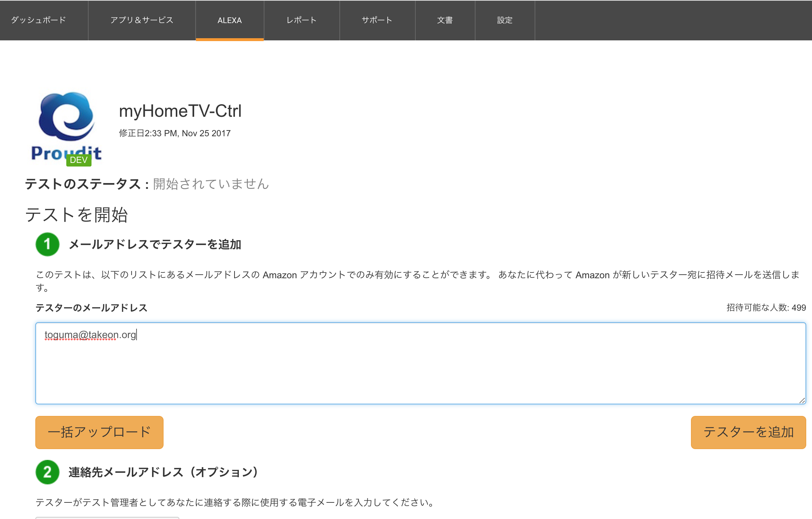The image size is (812, 519).
Task: Click the 修正日 2:33 PM, Nov 25 2017 text
Action: point(175,133)
